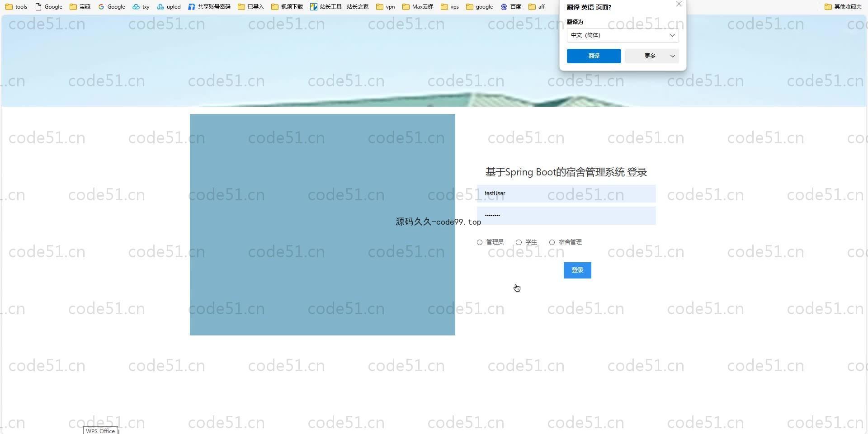The width and height of the screenshot is (868, 434).
Task: Click the 基于Spring Boot的宿舍管理系统 登录 heading
Action: [x=566, y=172]
